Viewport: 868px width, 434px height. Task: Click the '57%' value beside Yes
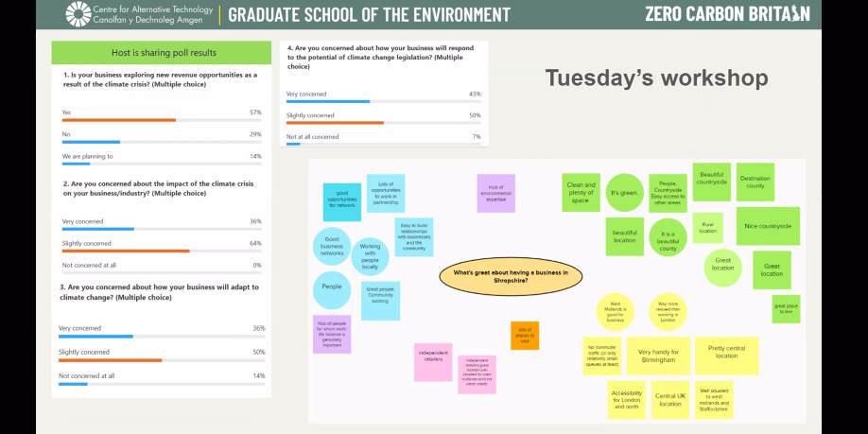pyautogui.click(x=255, y=113)
